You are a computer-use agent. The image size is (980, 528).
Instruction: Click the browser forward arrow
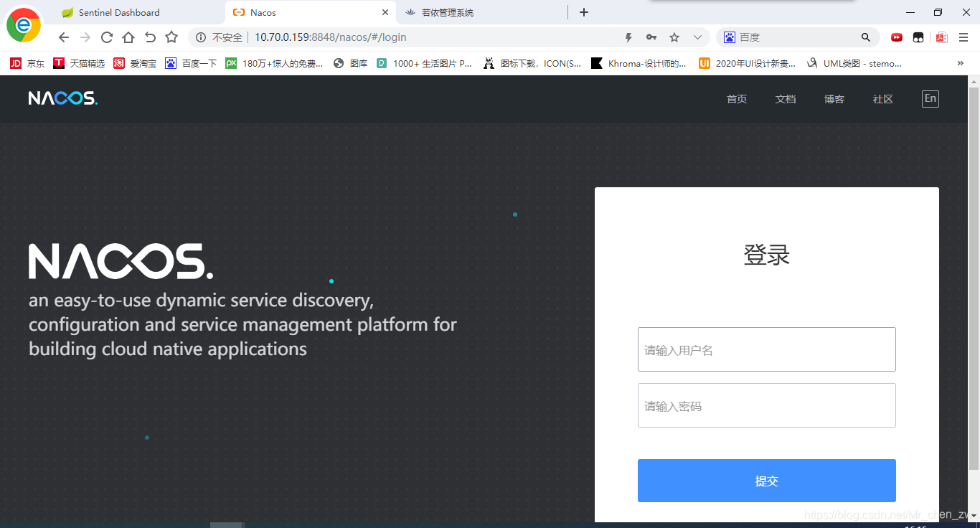point(85,37)
